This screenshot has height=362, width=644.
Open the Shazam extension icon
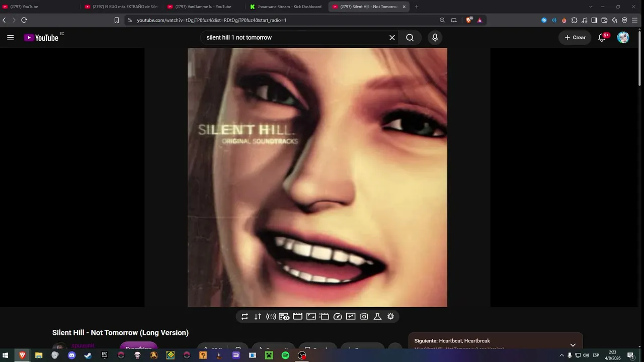pos(544,20)
